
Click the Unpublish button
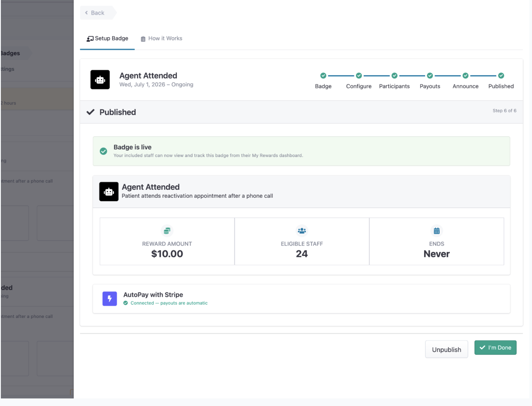447,349
